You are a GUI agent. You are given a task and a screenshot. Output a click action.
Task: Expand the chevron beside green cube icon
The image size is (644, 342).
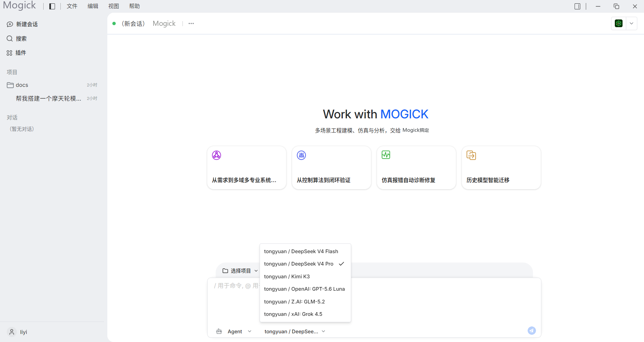[632, 23]
